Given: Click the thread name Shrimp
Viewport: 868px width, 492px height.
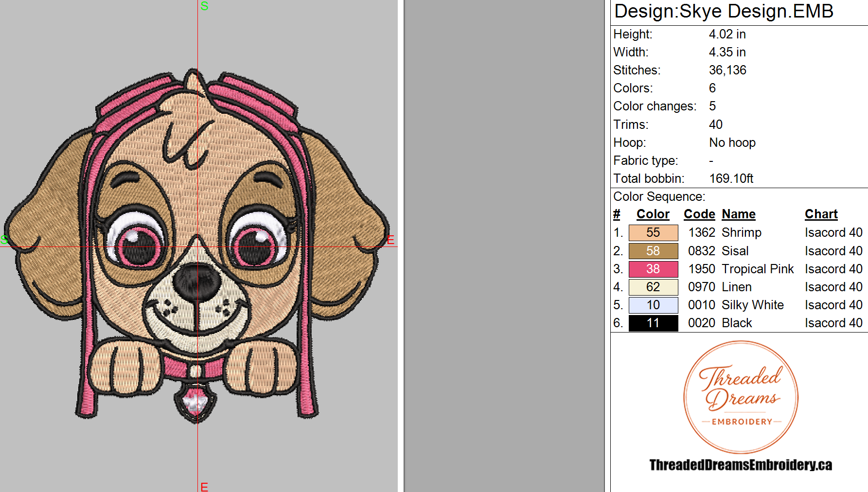Looking at the screenshot, I should point(742,232).
